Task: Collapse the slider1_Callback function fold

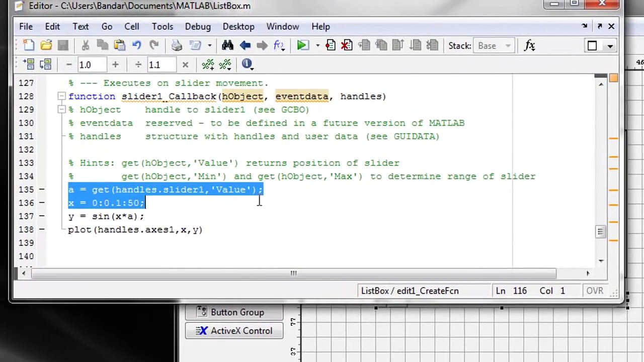Action: 61,96
